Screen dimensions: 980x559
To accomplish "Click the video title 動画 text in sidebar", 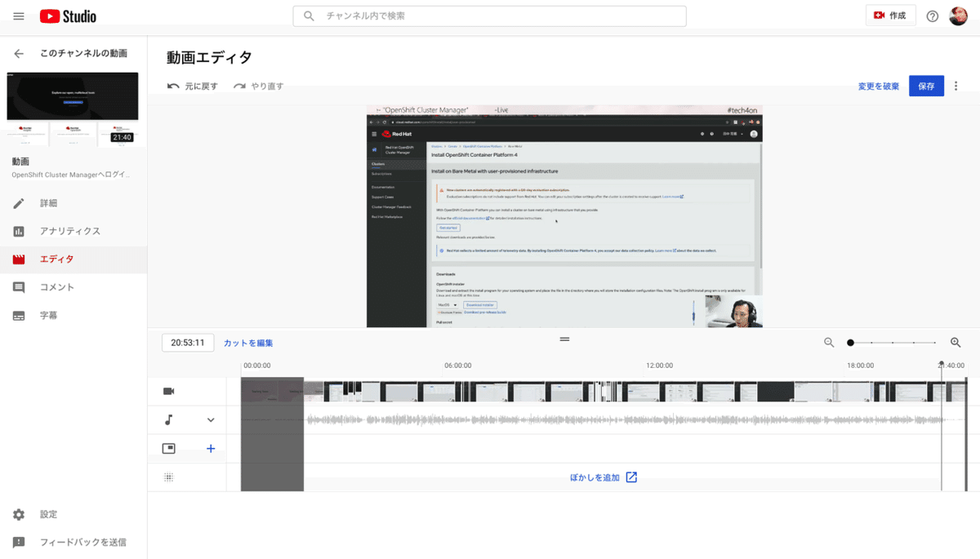I will click(x=20, y=162).
